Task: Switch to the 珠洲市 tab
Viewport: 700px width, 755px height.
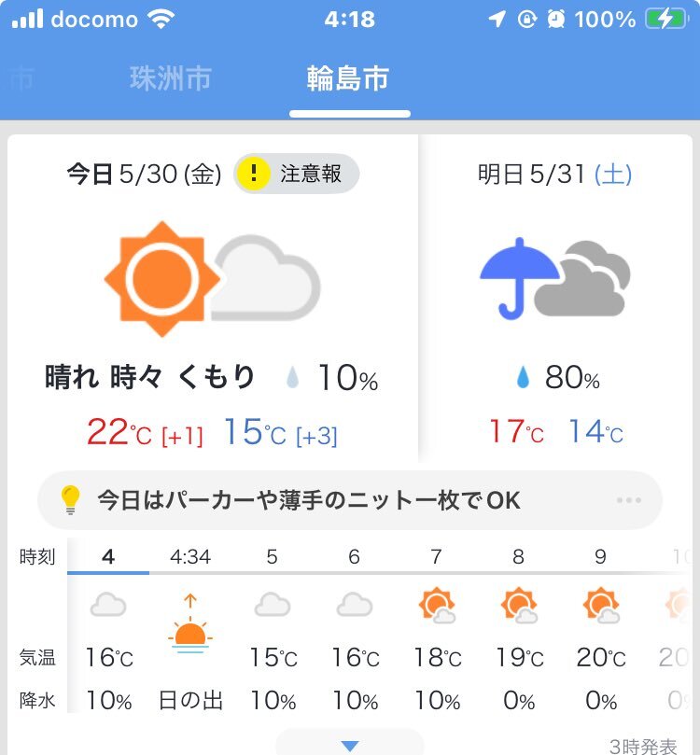Action: [x=171, y=78]
